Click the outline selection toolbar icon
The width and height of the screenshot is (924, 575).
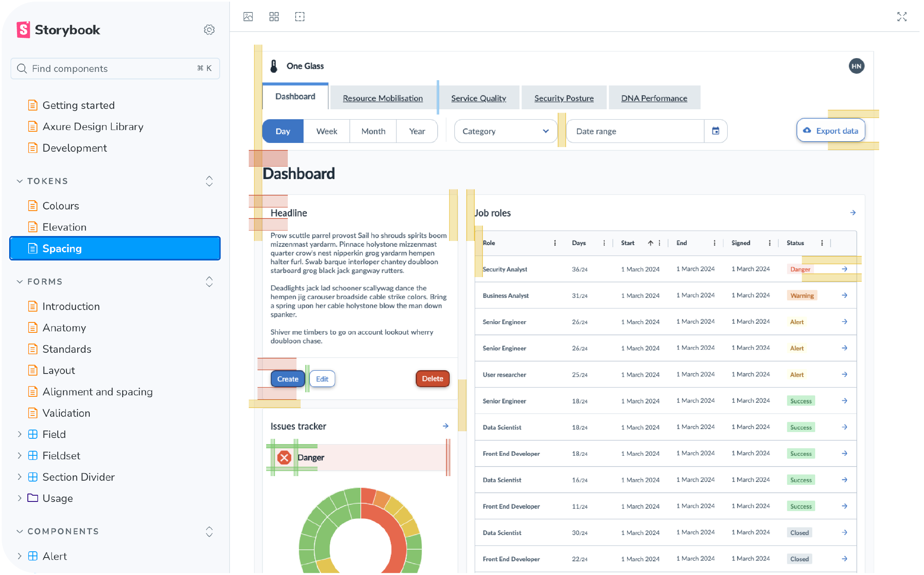point(299,17)
